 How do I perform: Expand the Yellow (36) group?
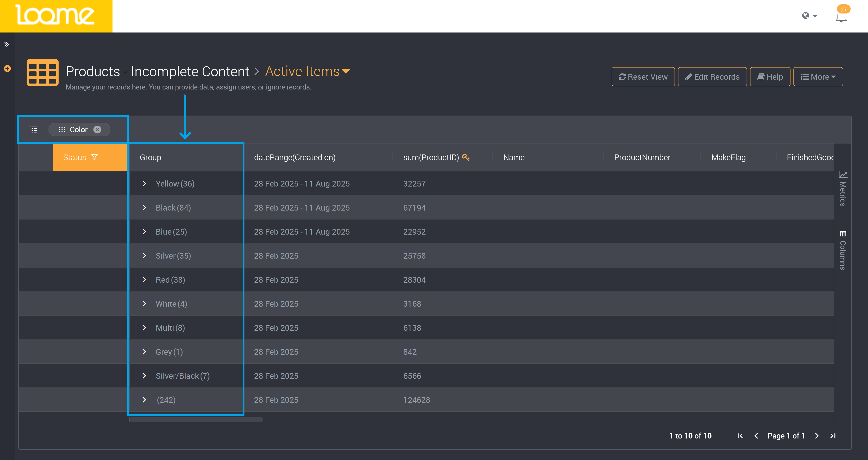[144, 184]
